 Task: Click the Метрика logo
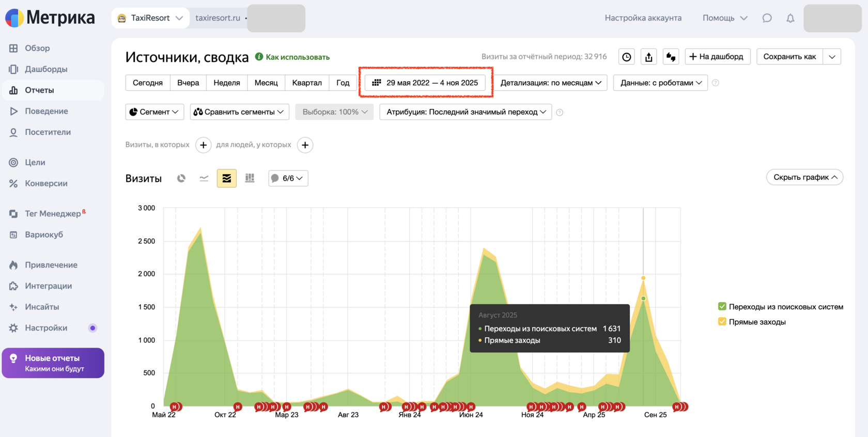[50, 18]
